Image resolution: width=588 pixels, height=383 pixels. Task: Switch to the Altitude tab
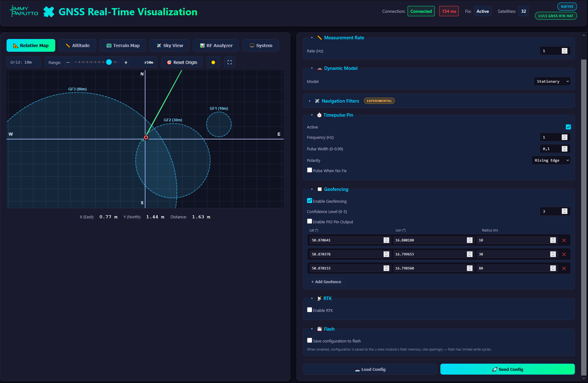click(77, 46)
